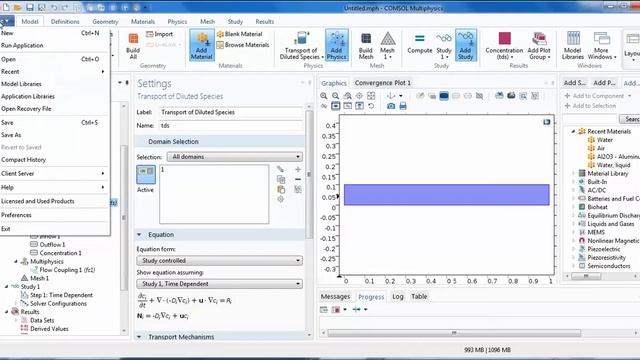Screen dimensions: 640x360
Task: Click the blue rectangle domain in the graphics
Action: (447, 195)
